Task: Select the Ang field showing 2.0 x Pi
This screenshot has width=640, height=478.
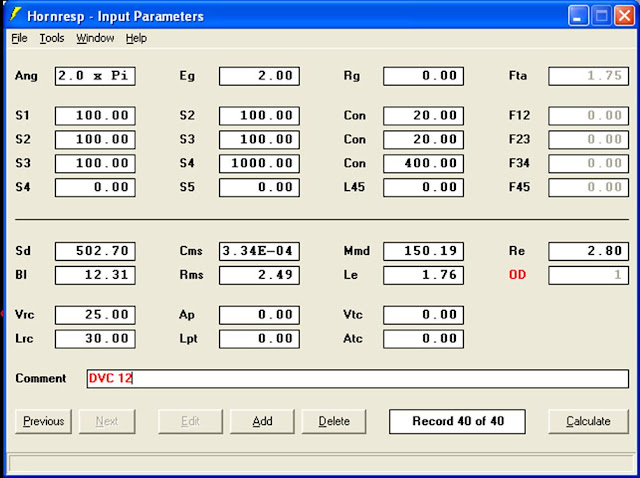Action: [x=95, y=76]
